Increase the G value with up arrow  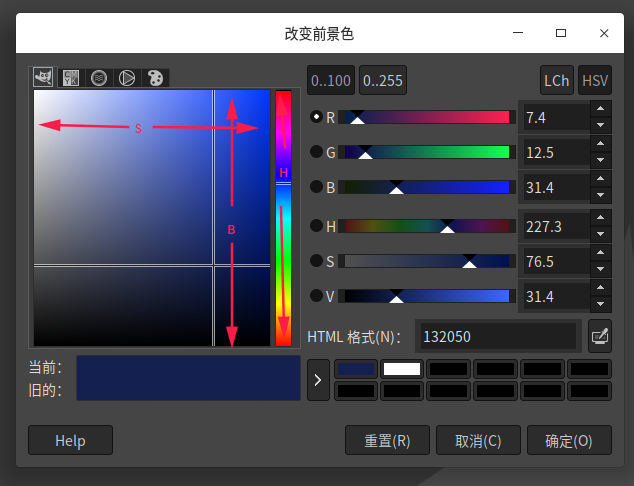point(600,144)
